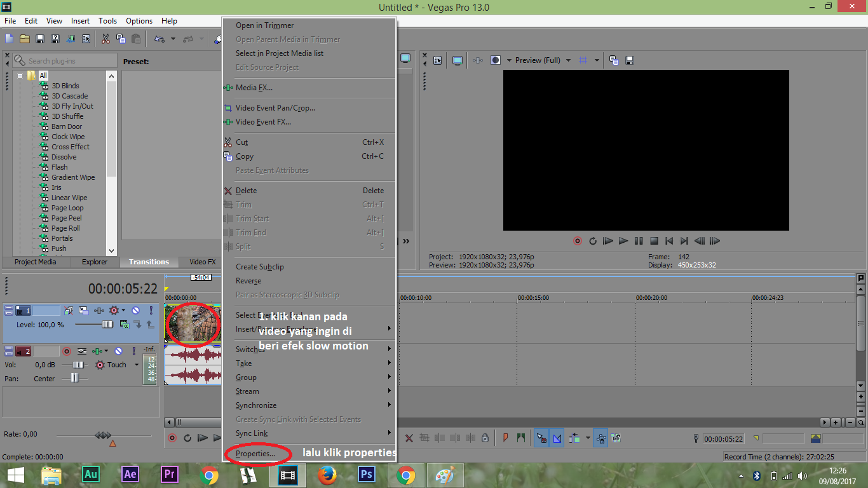Click the Search plug-ins field
The image size is (868, 488).
[66, 61]
